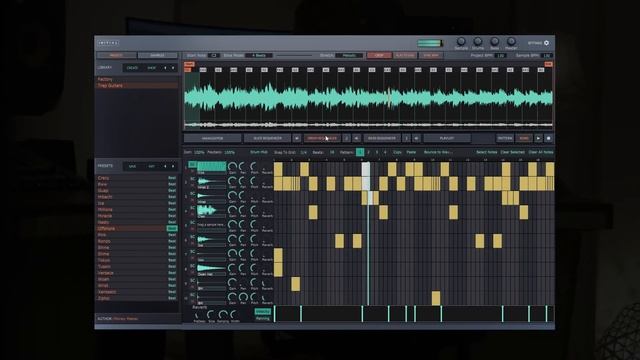The height and width of the screenshot is (360, 640).
Task: Click the arrow icon beside Slice Sequencer
Action: pos(297,138)
